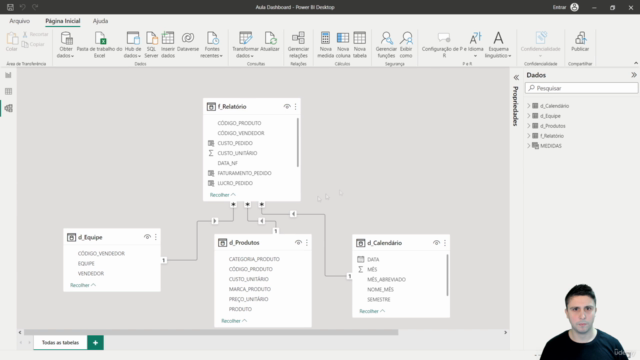Click the d_Calendário field list scrollbar
Image resolution: width=640 pixels, height=360 pixels.
pos(448,275)
